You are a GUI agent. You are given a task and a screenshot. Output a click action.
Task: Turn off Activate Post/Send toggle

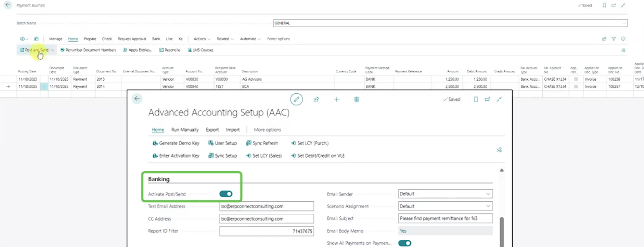point(226,194)
